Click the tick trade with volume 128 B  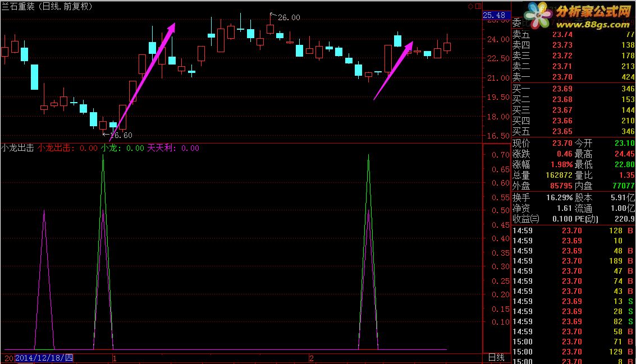[x=573, y=231]
